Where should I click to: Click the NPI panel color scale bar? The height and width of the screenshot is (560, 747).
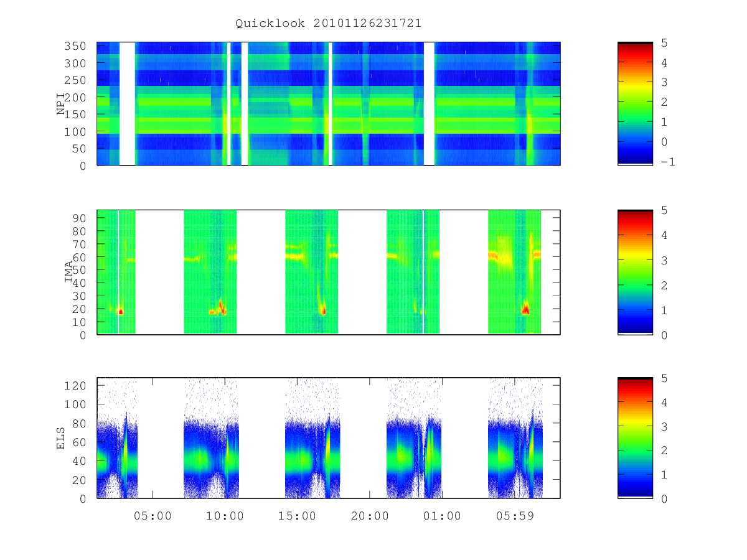click(635, 103)
